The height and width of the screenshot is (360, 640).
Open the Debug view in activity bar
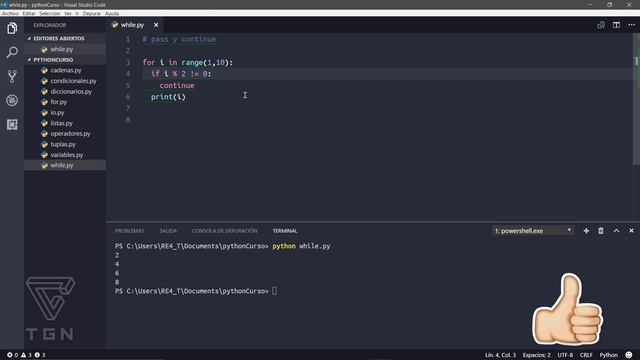point(12,100)
